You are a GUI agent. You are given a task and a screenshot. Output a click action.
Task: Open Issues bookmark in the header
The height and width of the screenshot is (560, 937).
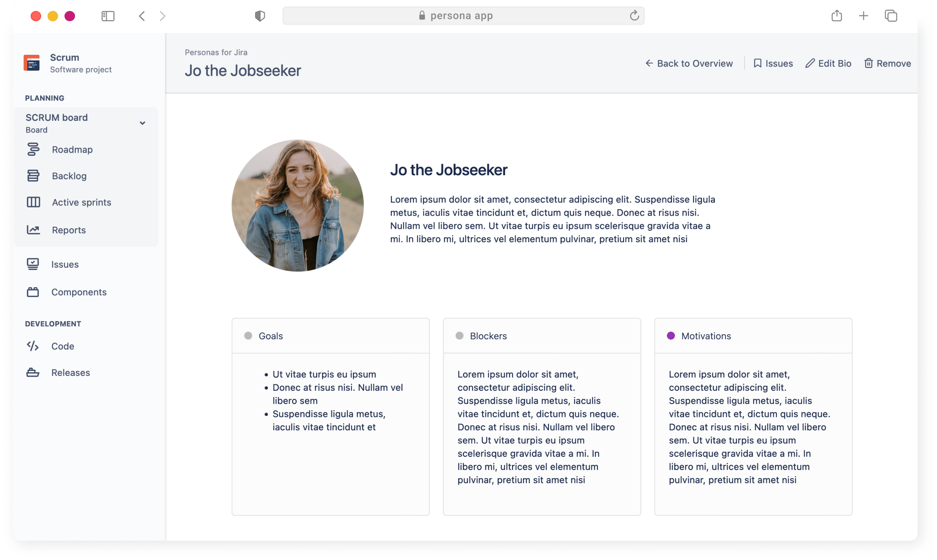coord(773,63)
